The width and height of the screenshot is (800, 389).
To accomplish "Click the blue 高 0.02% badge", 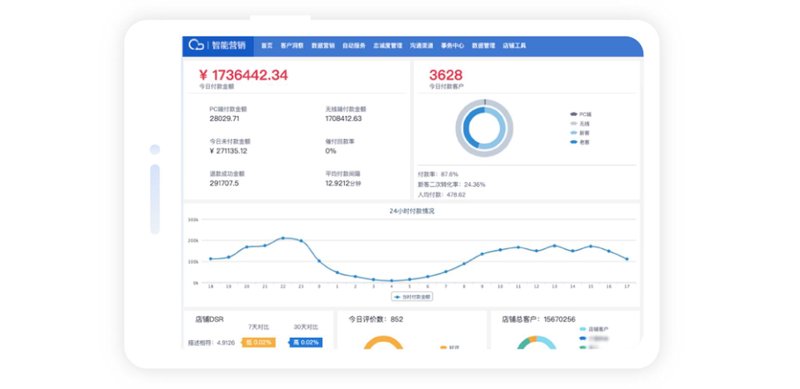I will pos(306,343).
